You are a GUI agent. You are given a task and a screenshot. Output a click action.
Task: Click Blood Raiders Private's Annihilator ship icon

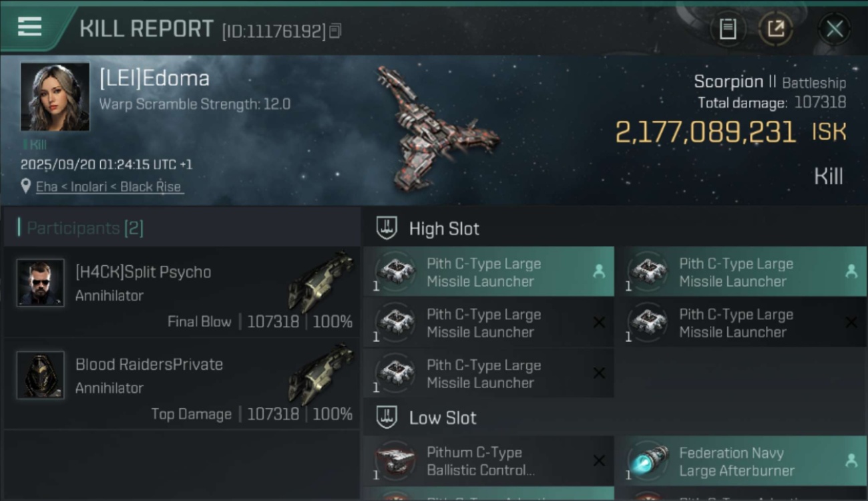click(x=321, y=373)
